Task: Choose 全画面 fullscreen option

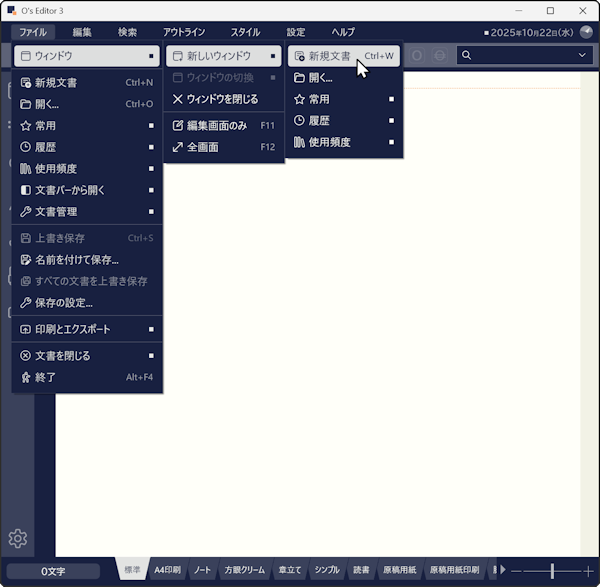Action: coord(202,147)
